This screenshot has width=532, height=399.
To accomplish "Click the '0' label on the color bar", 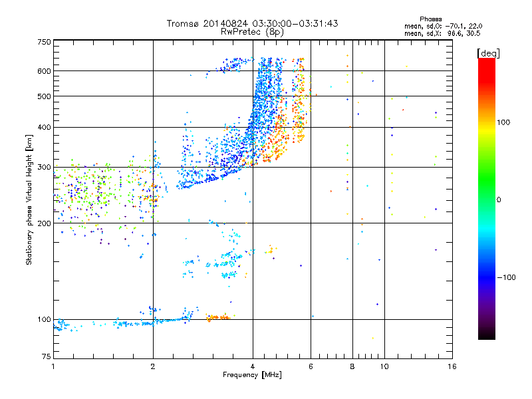I will 499,199.
